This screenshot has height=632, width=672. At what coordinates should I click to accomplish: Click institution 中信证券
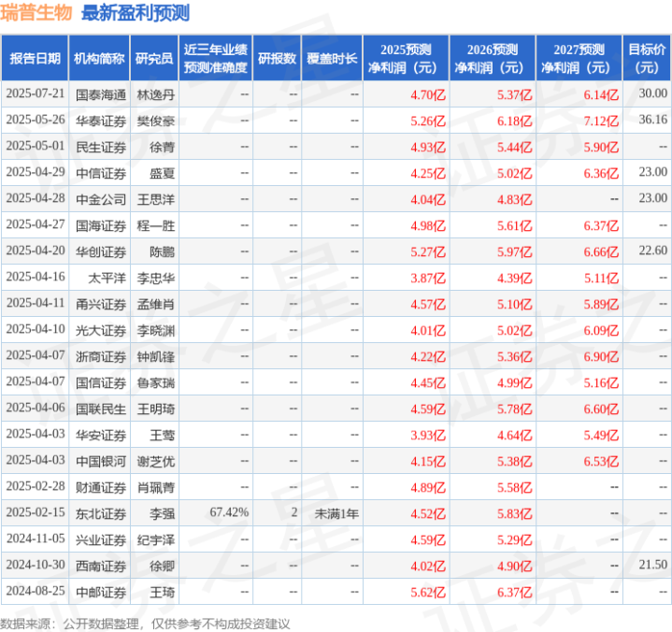point(101,173)
